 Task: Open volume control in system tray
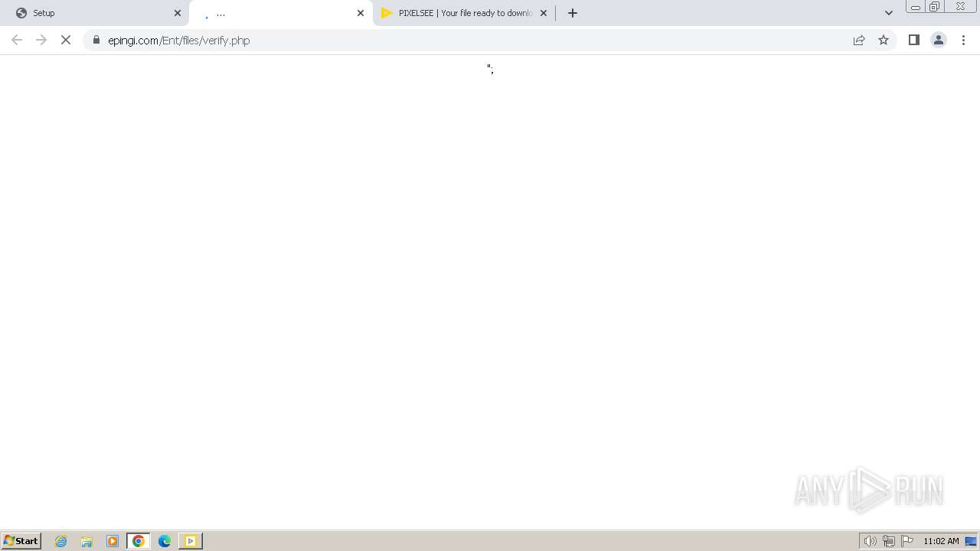[x=871, y=541]
